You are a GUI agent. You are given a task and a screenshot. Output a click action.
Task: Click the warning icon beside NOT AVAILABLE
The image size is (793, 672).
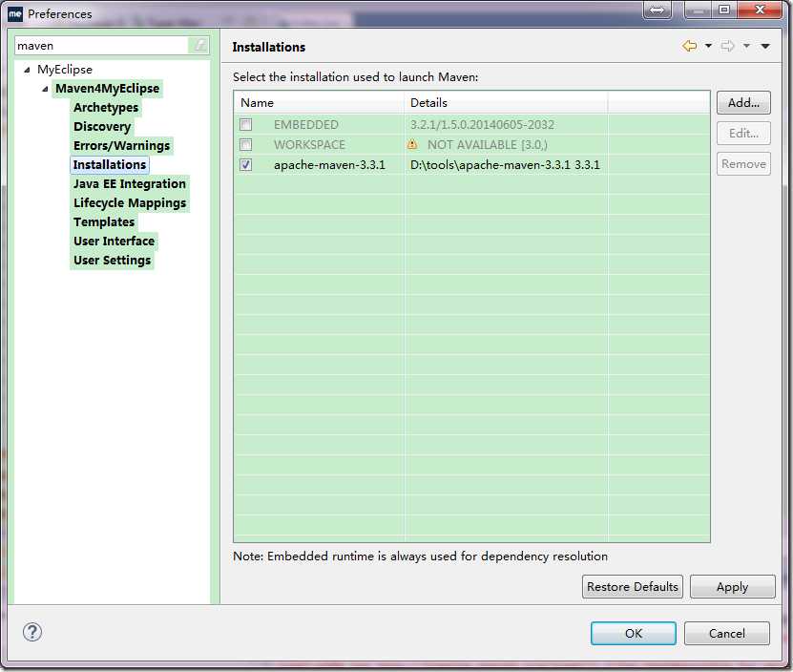[x=412, y=145]
